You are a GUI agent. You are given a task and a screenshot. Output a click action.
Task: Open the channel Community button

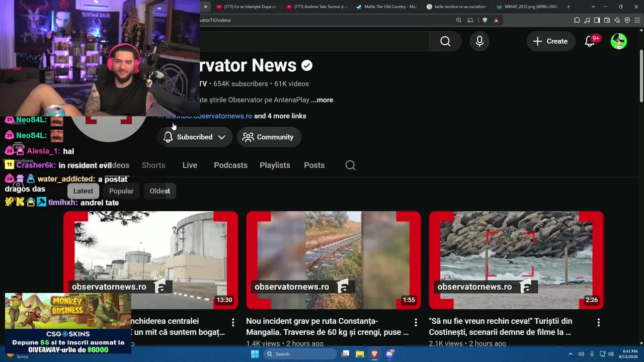click(x=269, y=137)
